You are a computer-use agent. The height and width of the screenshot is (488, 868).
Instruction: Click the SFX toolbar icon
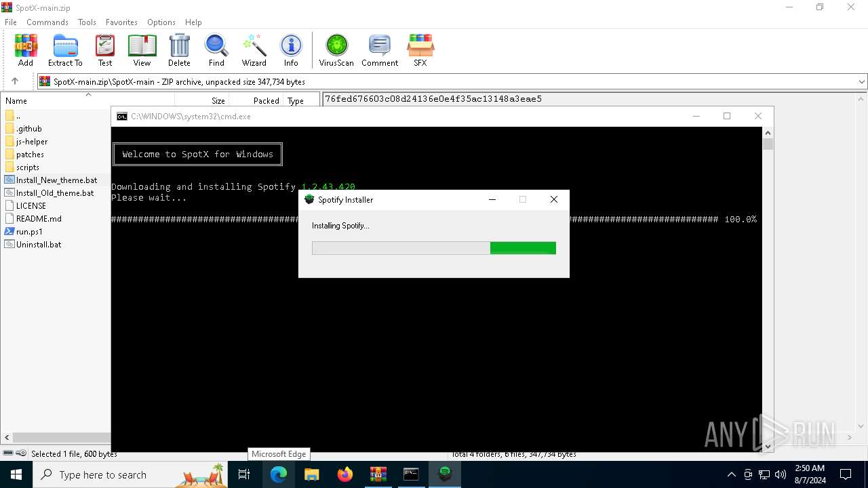(x=420, y=51)
